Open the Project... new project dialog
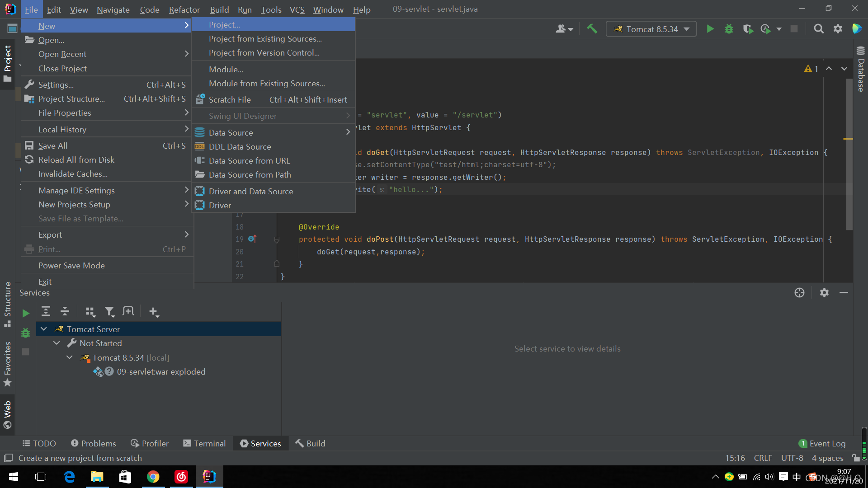Screen dimensions: 868x488 click(224, 24)
